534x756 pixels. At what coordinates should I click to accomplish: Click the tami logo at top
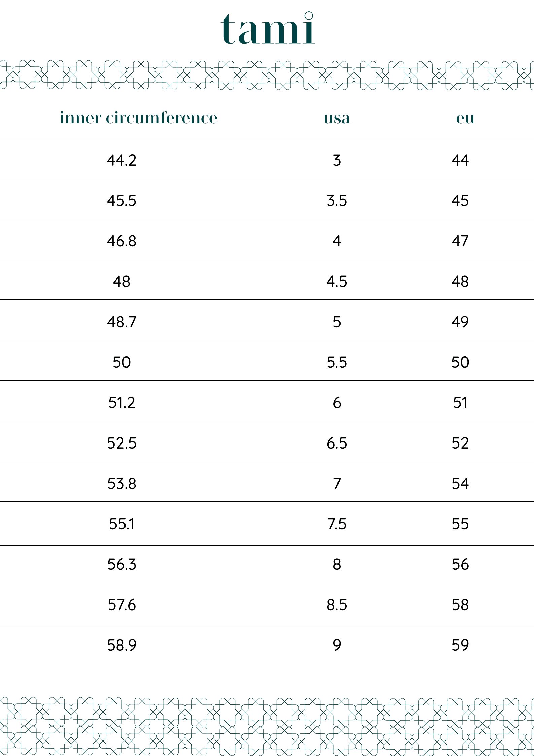tap(268, 28)
